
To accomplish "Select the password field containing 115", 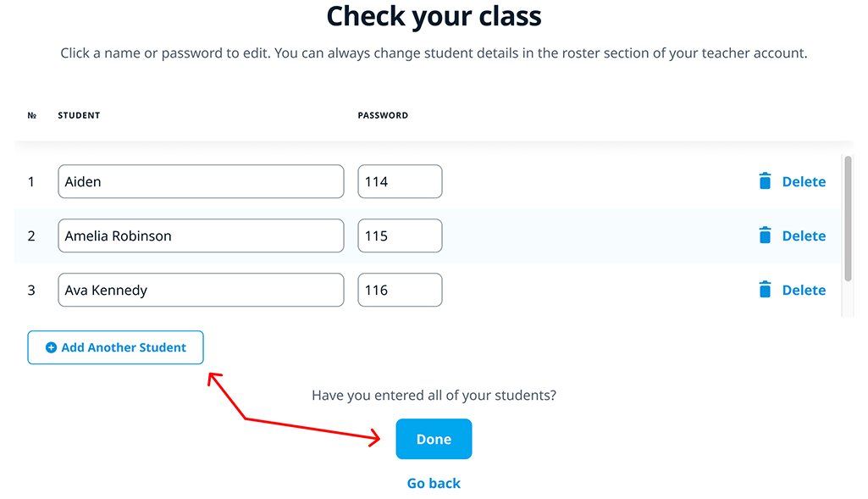I will click(x=400, y=236).
